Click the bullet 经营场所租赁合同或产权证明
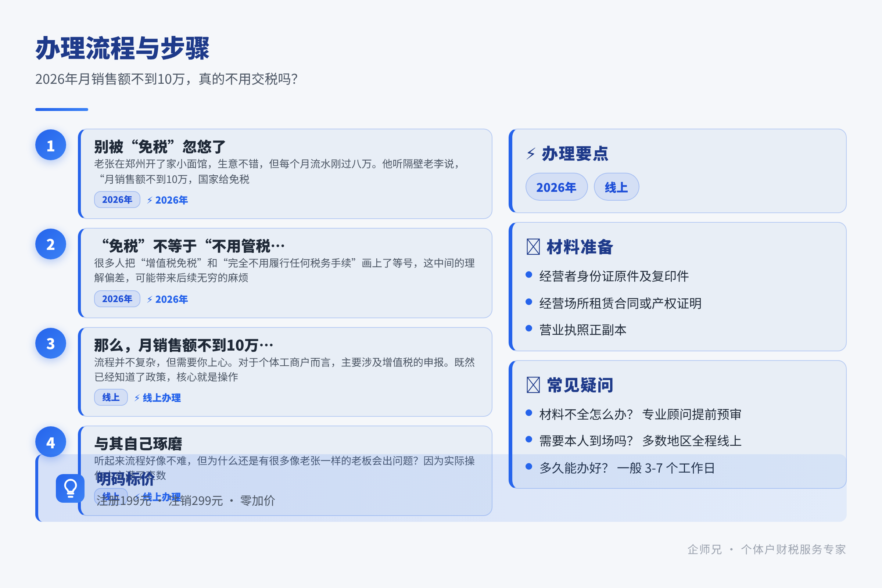Viewport: 882px width, 588px height. click(x=620, y=303)
